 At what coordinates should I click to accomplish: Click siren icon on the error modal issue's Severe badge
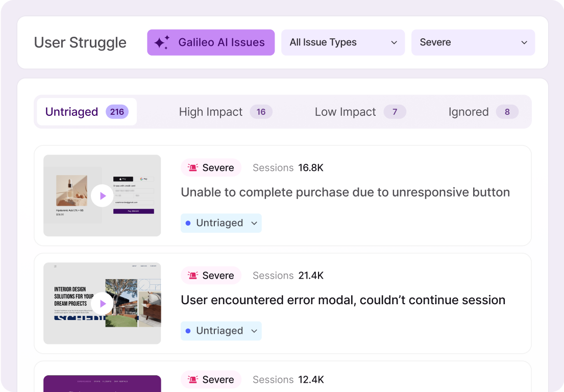(193, 276)
